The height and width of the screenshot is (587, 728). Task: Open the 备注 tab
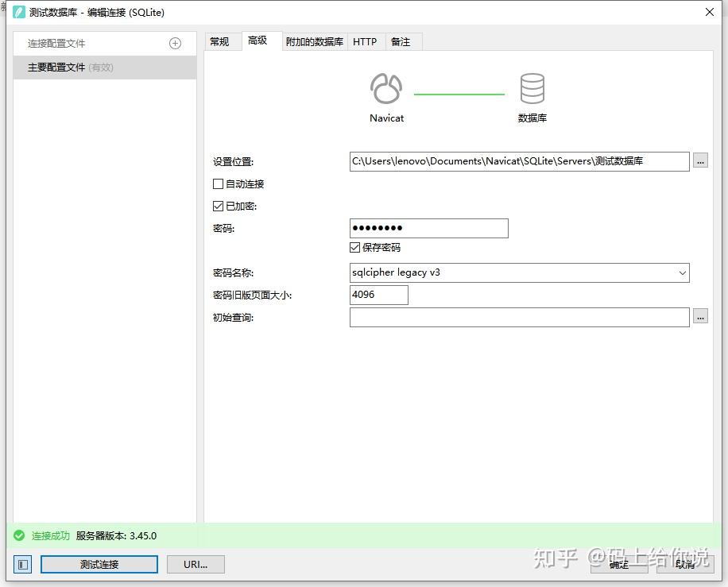pyautogui.click(x=403, y=41)
